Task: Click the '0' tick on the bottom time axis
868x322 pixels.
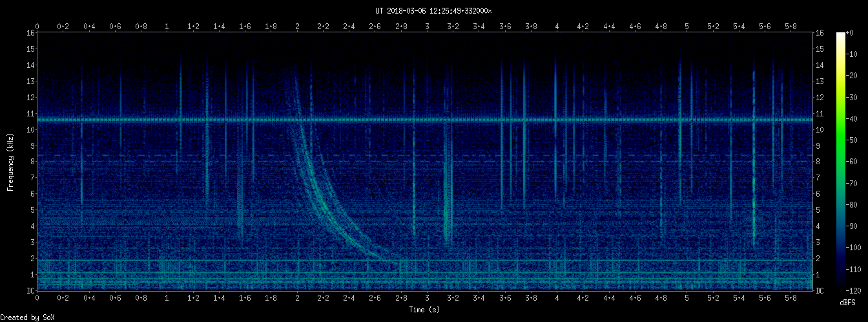Action: click(37, 299)
